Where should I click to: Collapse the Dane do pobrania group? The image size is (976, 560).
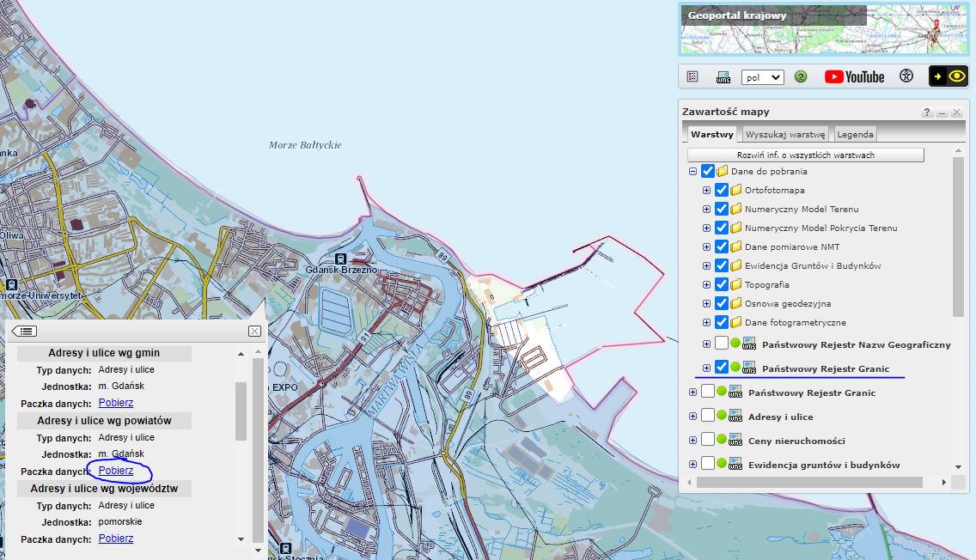[x=692, y=171]
